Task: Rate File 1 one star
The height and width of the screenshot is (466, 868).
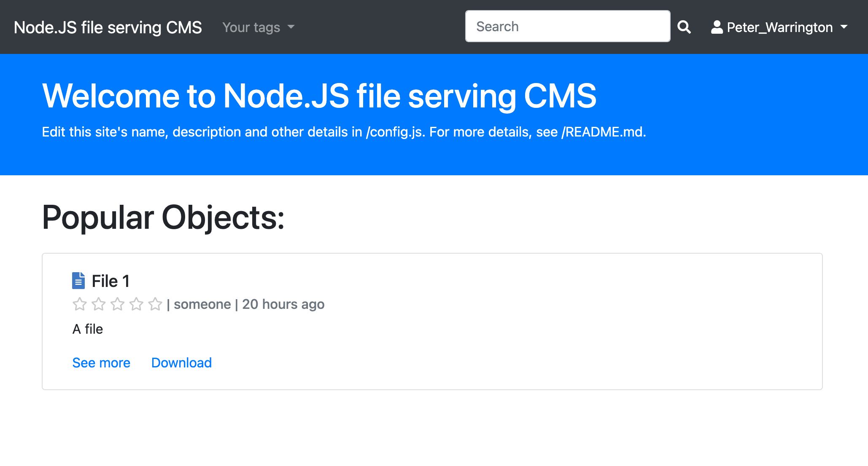Action: pos(80,304)
